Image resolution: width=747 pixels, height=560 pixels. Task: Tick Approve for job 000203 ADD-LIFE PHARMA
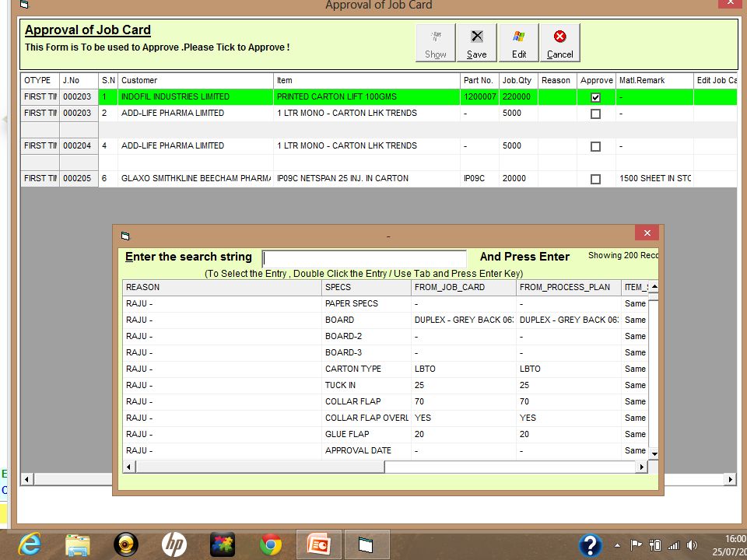point(595,114)
